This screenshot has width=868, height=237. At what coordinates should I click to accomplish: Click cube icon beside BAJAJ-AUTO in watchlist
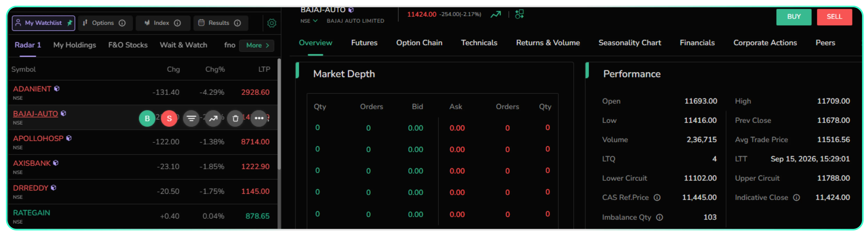tap(63, 113)
